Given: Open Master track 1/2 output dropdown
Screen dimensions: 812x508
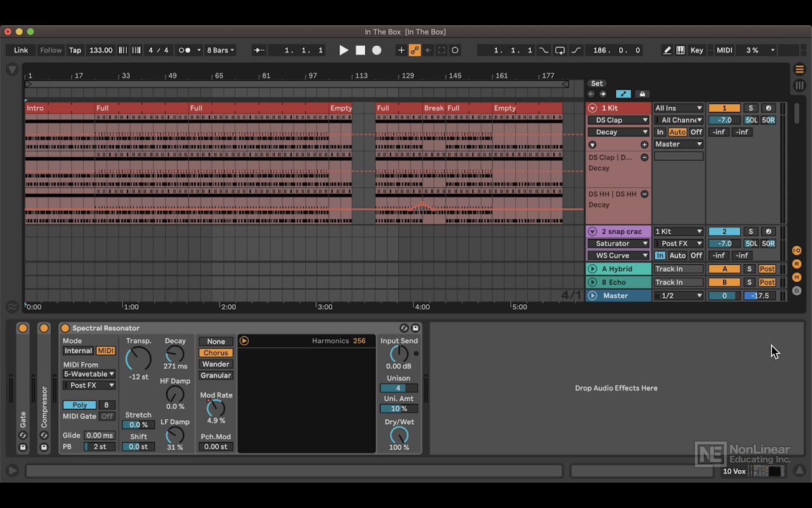Looking at the screenshot, I should [679, 296].
